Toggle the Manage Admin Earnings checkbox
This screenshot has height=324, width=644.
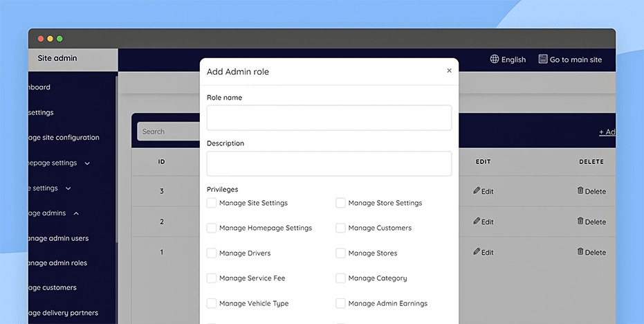[340, 303]
